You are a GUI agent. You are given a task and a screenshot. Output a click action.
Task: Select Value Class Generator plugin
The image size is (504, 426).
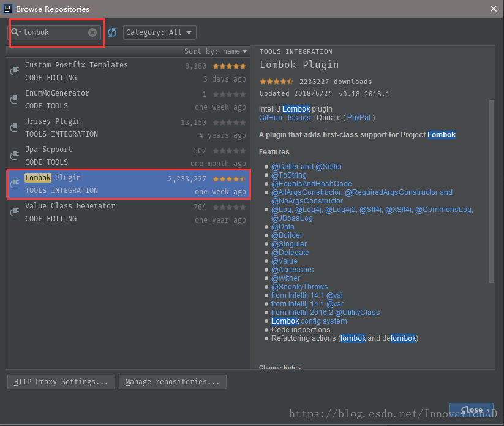tap(128, 212)
